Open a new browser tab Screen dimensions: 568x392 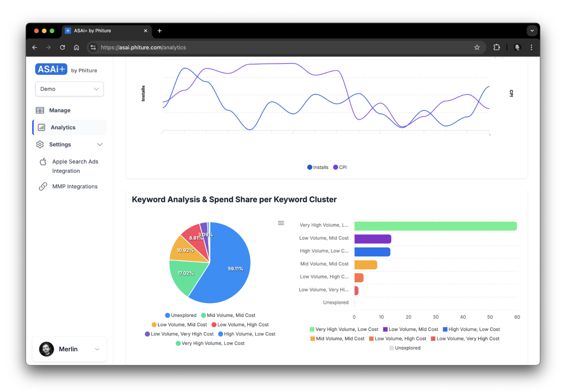pyautogui.click(x=160, y=31)
